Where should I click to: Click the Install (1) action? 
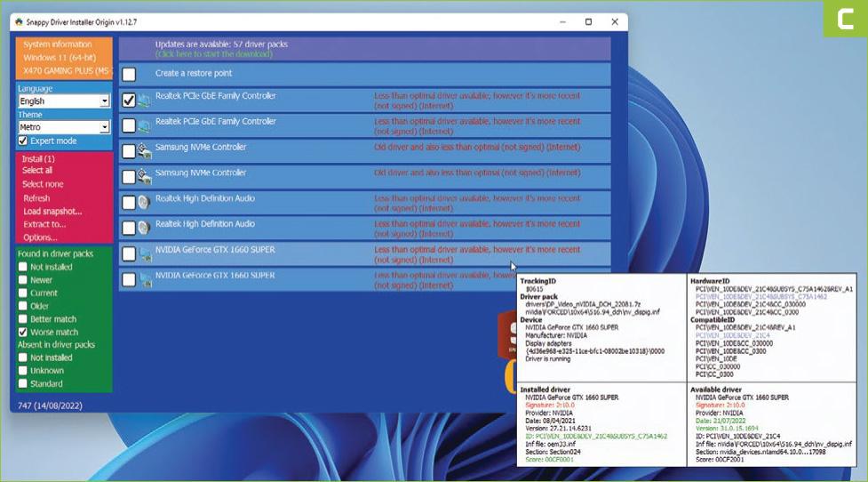(38, 159)
